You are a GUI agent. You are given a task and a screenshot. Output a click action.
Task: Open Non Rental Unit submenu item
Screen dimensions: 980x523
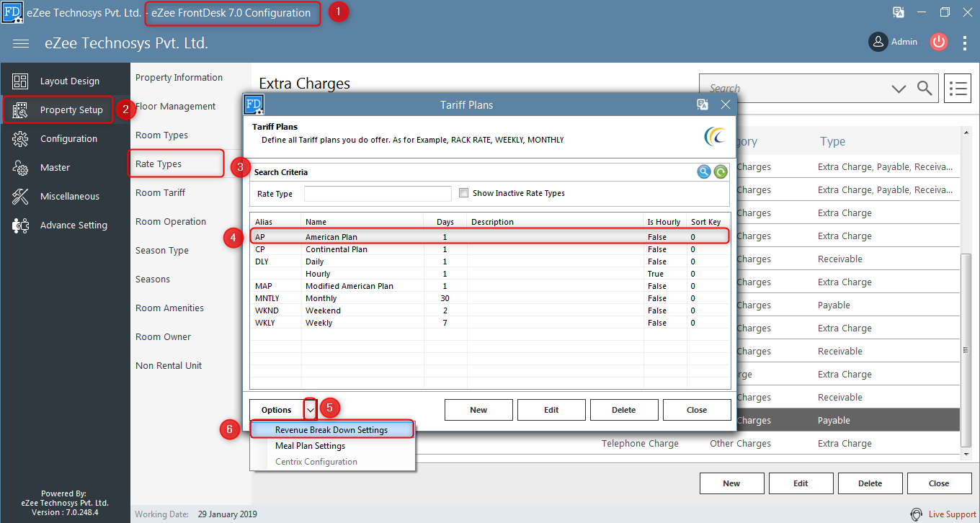click(x=169, y=366)
